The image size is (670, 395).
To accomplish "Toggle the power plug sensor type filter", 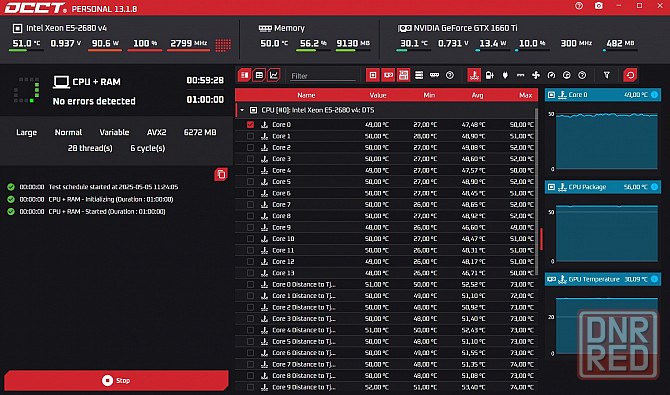I will click(505, 75).
